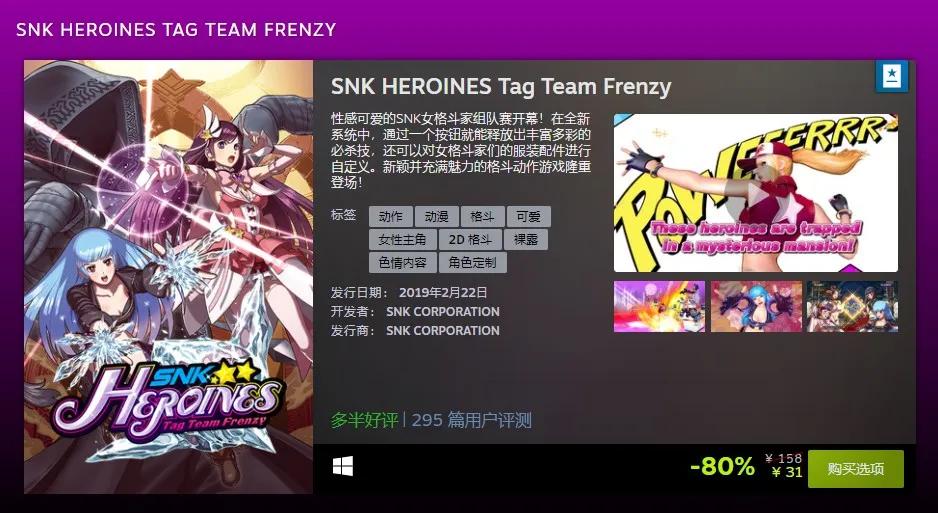
Task: Open the SNK CORPORATION developer link
Action: [x=443, y=312]
